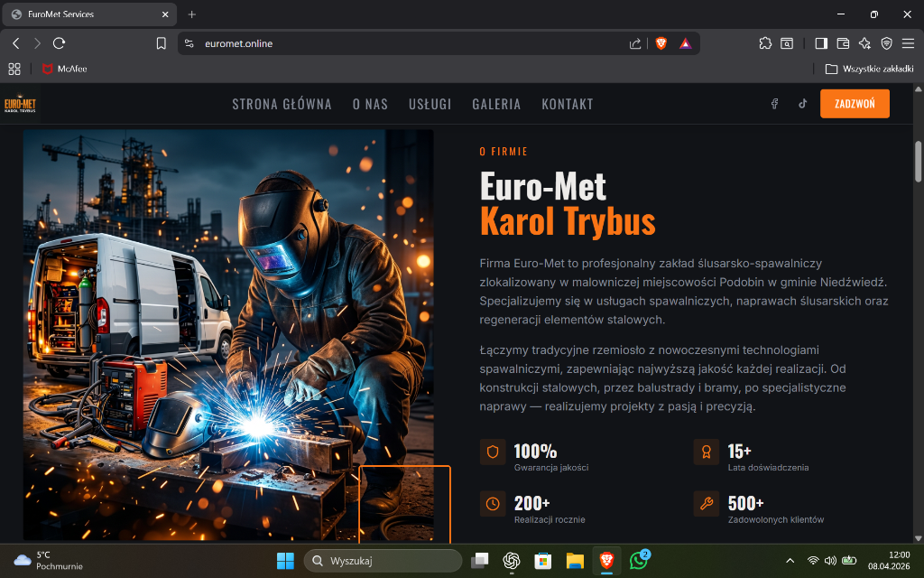Click the O FIRMIE heading label

[x=504, y=152]
